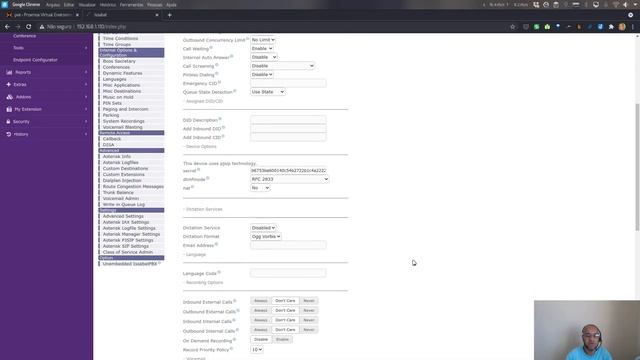
Task: Set Outbound External Calls to Never
Action: pos(309,311)
